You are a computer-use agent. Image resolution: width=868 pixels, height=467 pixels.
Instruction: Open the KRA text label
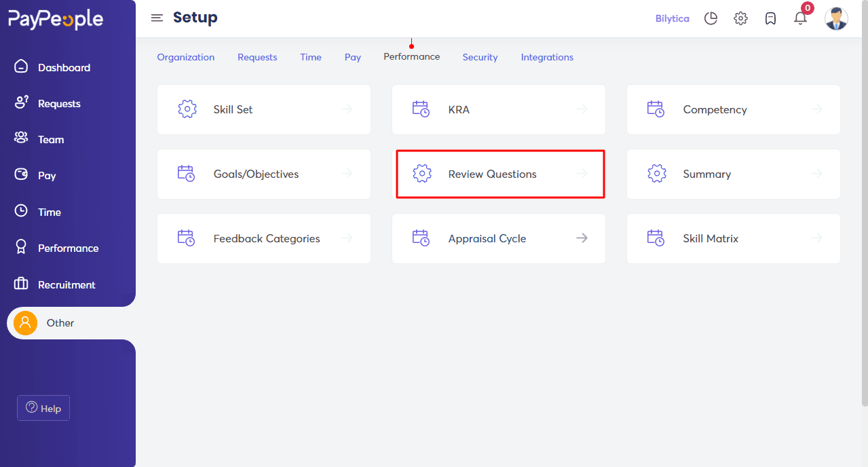pyautogui.click(x=459, y=109)
